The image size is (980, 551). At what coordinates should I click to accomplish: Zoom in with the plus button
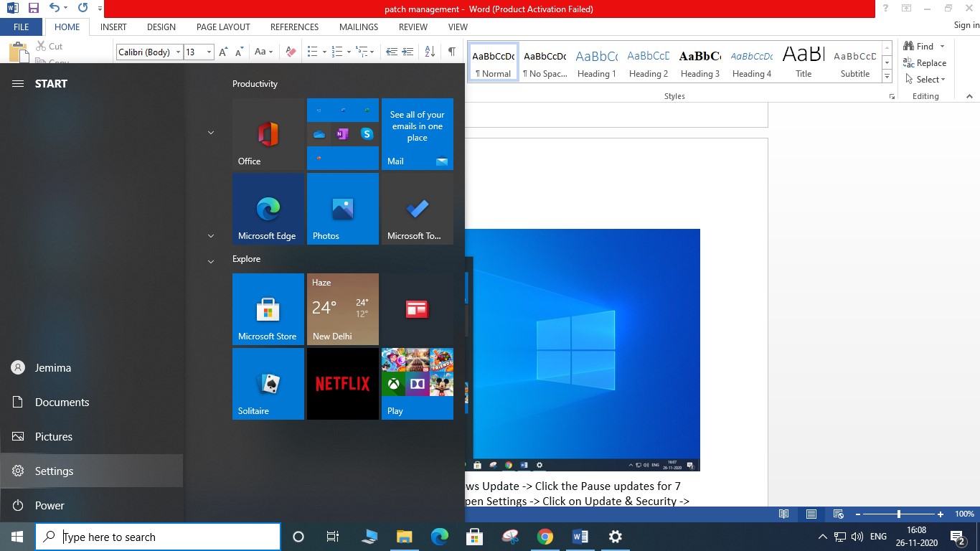[941, 514]
